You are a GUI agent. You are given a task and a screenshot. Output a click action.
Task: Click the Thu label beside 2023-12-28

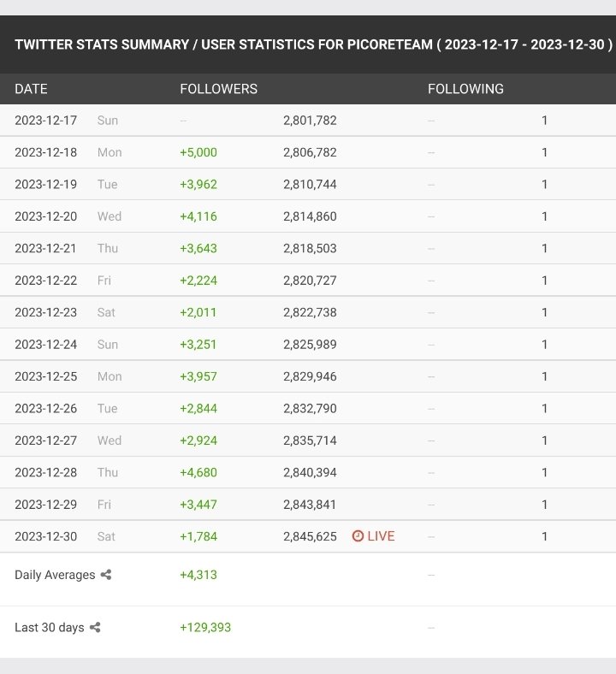tap(108, 472)
